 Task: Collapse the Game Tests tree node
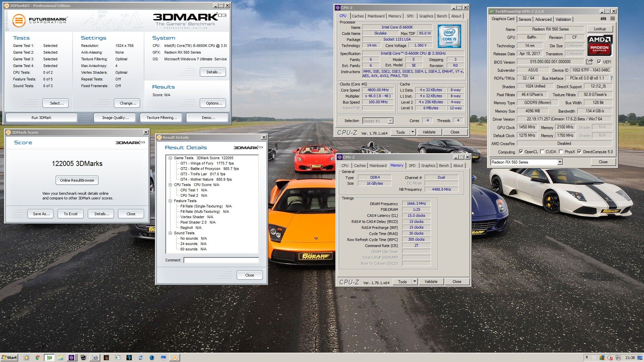170,158
